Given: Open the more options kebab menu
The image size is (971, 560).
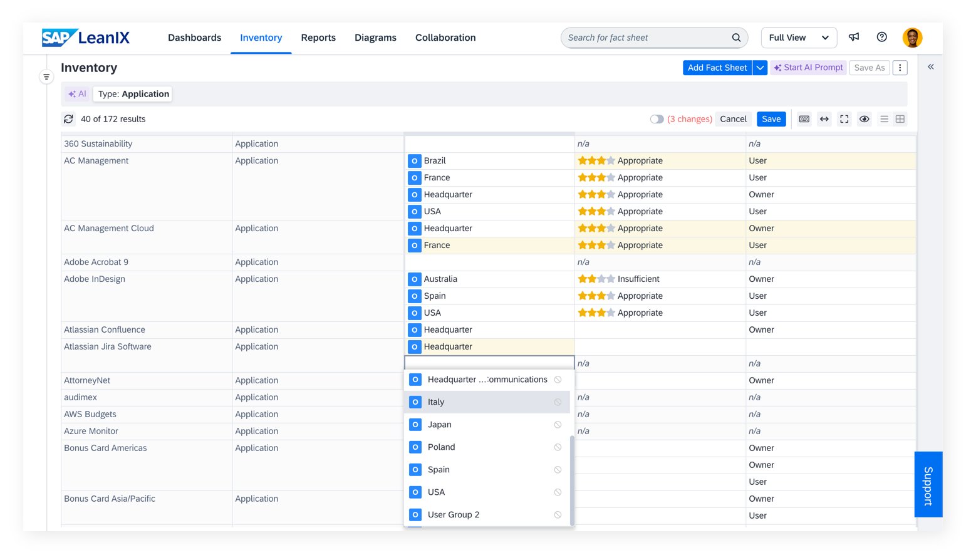Looking at the screenshot, I should pos(900,68).
